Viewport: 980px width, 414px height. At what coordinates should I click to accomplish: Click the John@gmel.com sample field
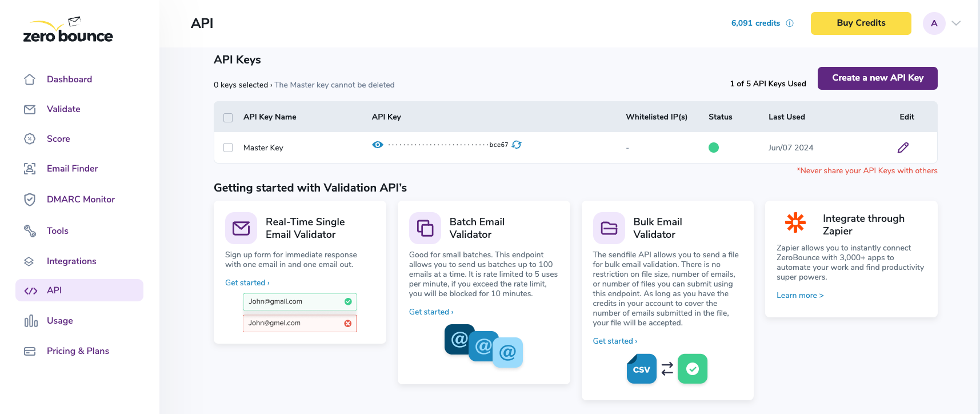pos(300,324)
